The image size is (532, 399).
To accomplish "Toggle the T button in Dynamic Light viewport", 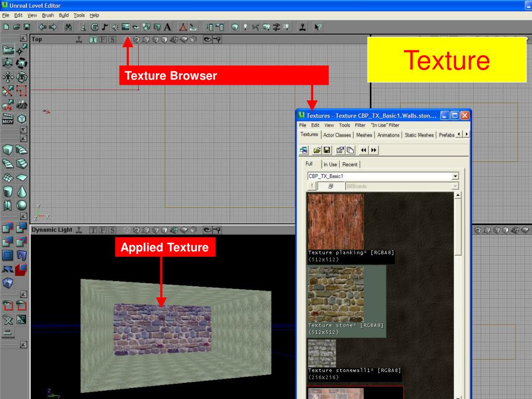I will [x=94, y=230].
